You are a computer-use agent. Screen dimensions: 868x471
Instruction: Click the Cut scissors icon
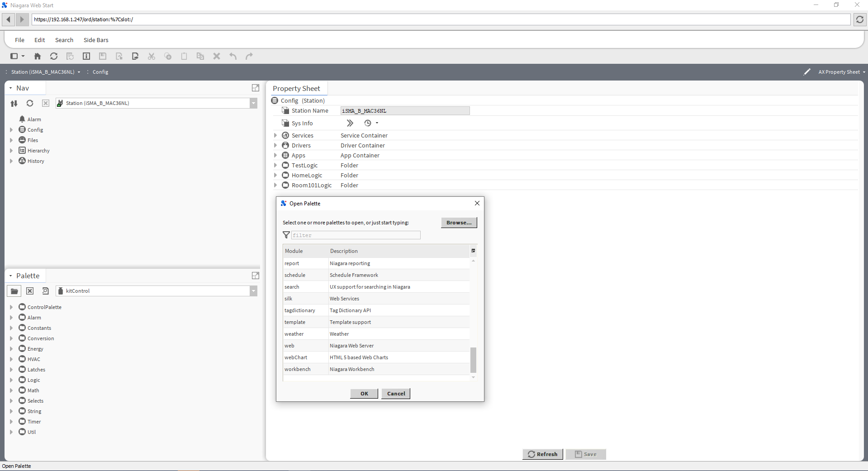click(152, 56)
